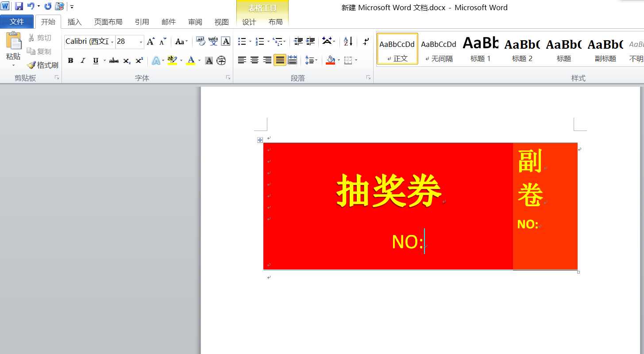Toggle Bold formatting

point(70,61)
